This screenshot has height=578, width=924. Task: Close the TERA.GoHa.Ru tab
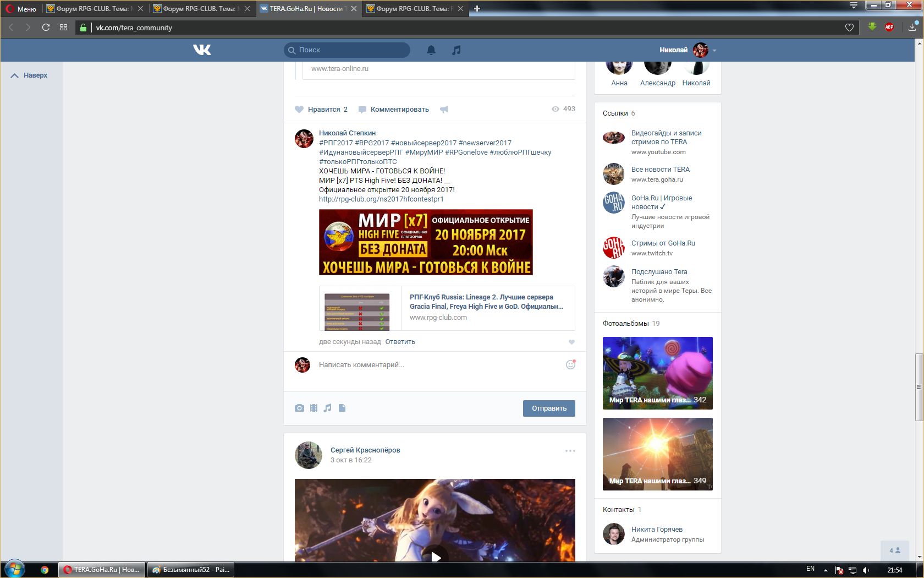point(354,8)
